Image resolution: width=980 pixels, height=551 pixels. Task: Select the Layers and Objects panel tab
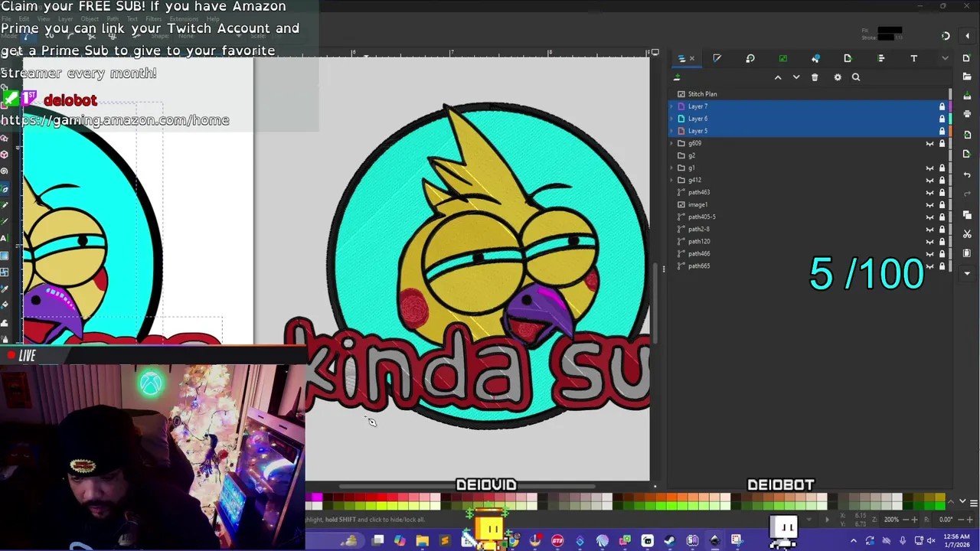681,58
